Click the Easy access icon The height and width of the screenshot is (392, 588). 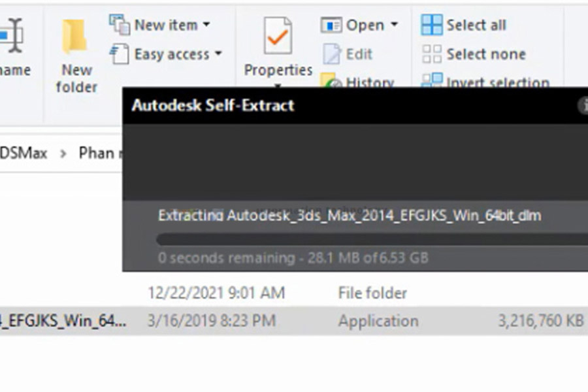120,54
